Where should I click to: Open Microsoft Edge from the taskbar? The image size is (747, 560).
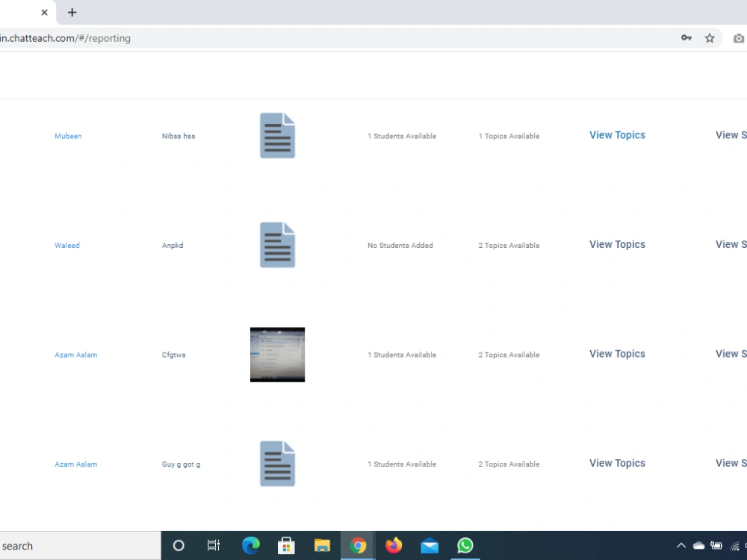point(251,545)
